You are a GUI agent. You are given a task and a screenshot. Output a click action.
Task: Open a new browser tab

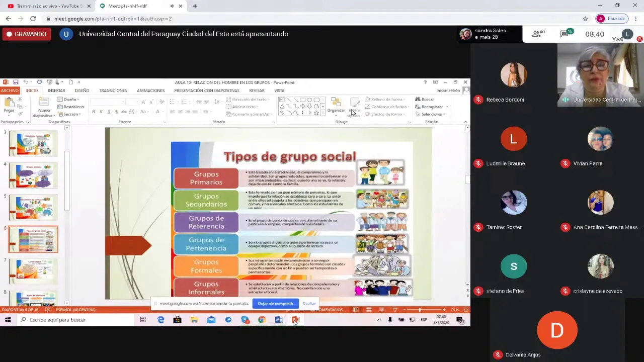coord(195,6)
